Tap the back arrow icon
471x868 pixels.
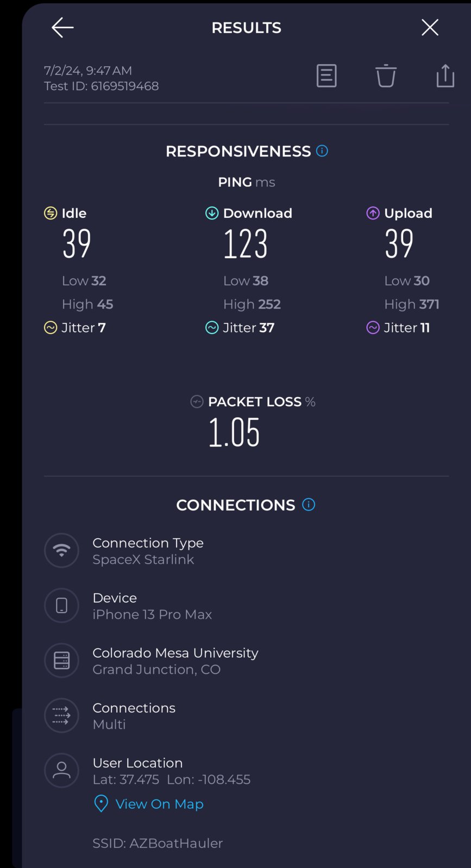click(62, 27)
